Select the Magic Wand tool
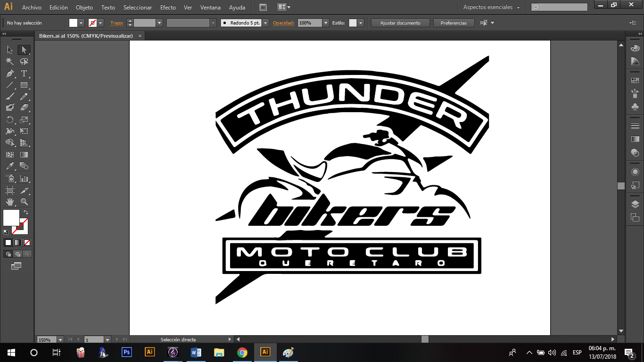 [10, 62]
